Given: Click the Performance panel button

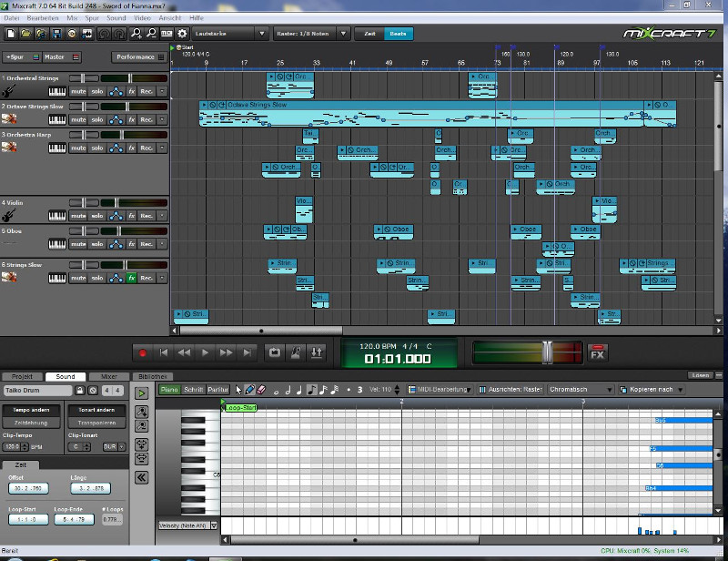Looking at the screenshot, I should (x=139, y=57).
